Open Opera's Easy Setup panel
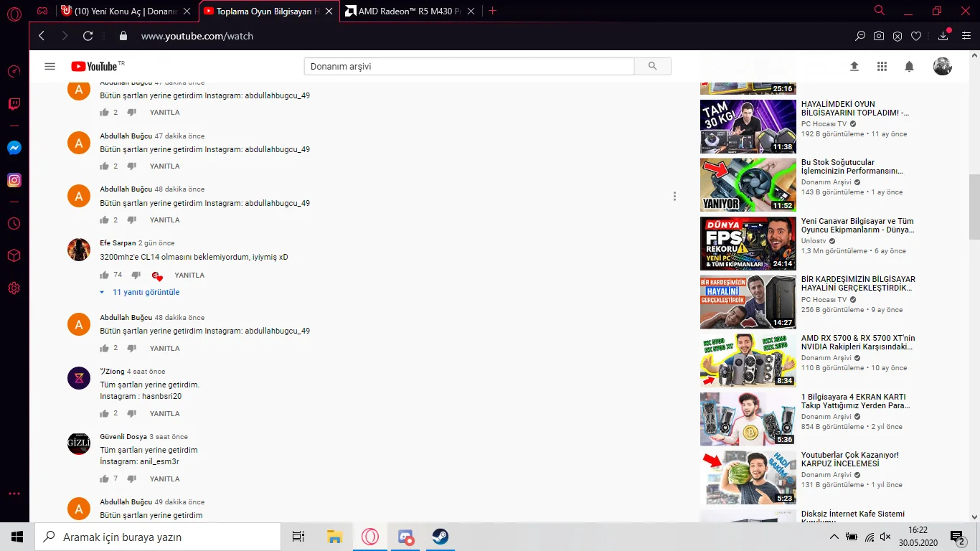The height and width of the screenshot is (551, 980). pos(966,36)
